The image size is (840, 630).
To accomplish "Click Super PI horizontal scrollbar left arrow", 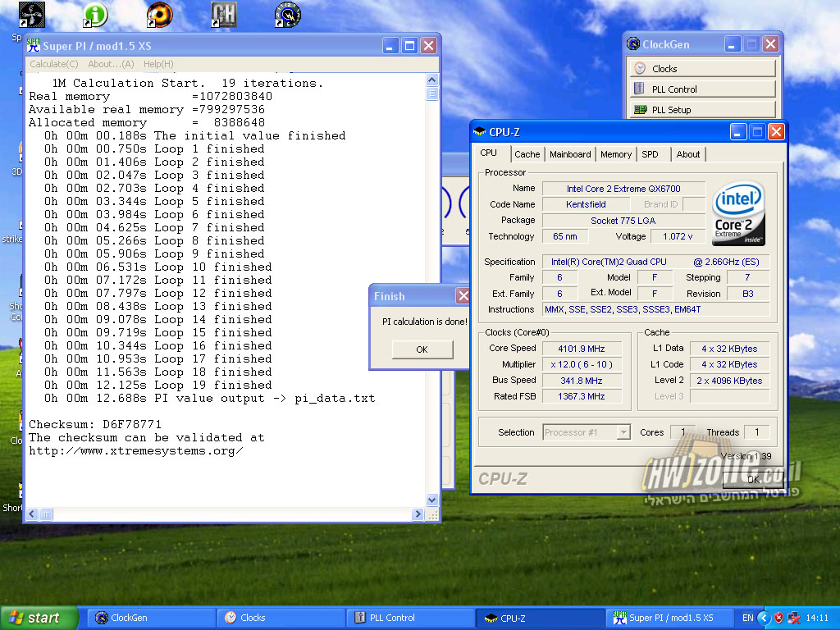I will click(32, 514).
